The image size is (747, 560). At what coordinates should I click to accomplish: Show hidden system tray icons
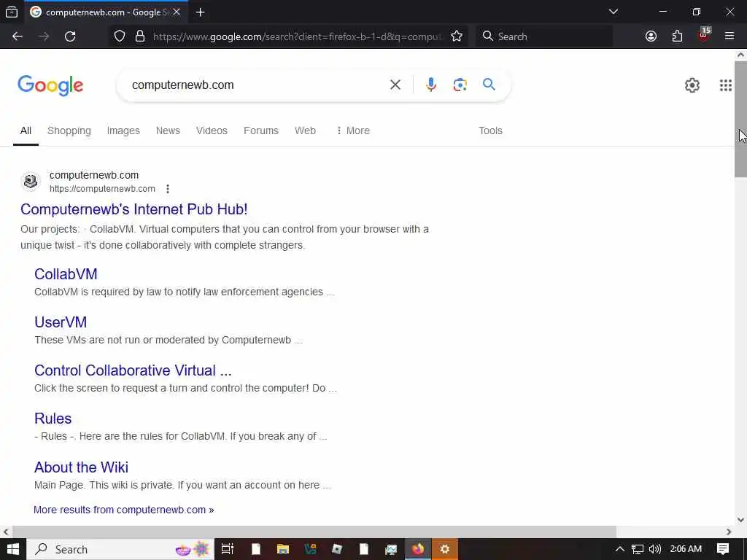(x=619, y=549)
